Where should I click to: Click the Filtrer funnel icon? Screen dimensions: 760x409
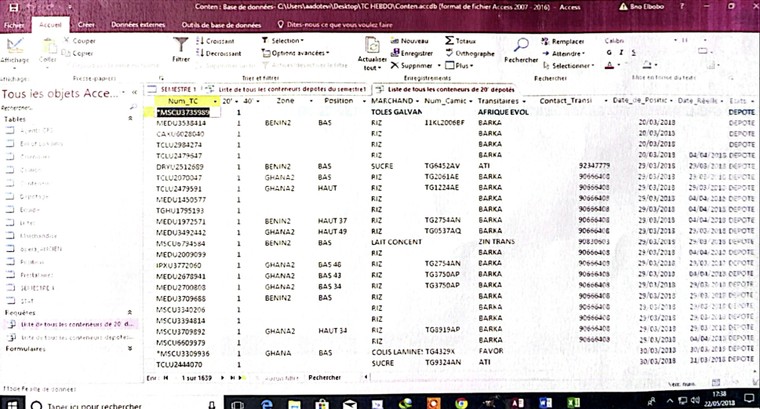pos(180,45)
